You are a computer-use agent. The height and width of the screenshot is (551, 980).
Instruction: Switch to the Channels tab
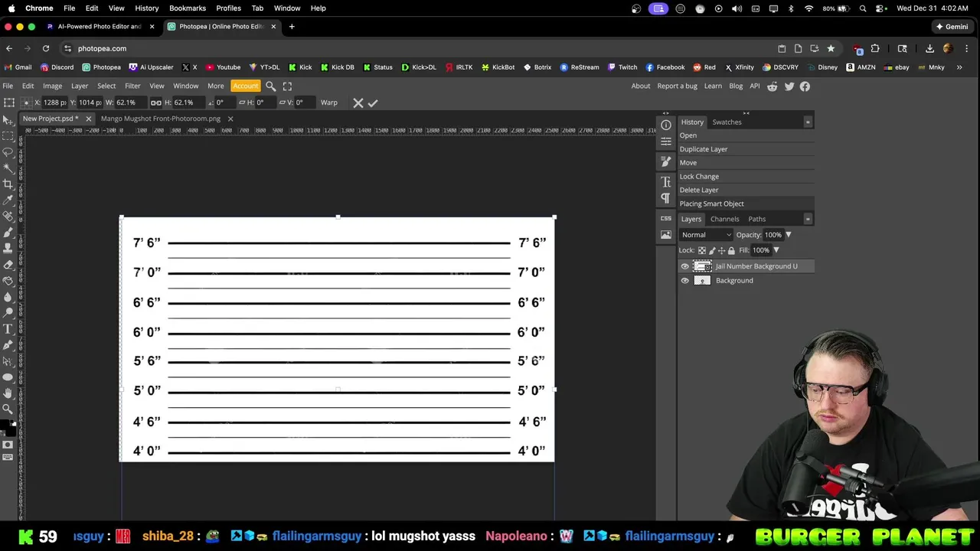pyautogui.click(x=724, y=219)
